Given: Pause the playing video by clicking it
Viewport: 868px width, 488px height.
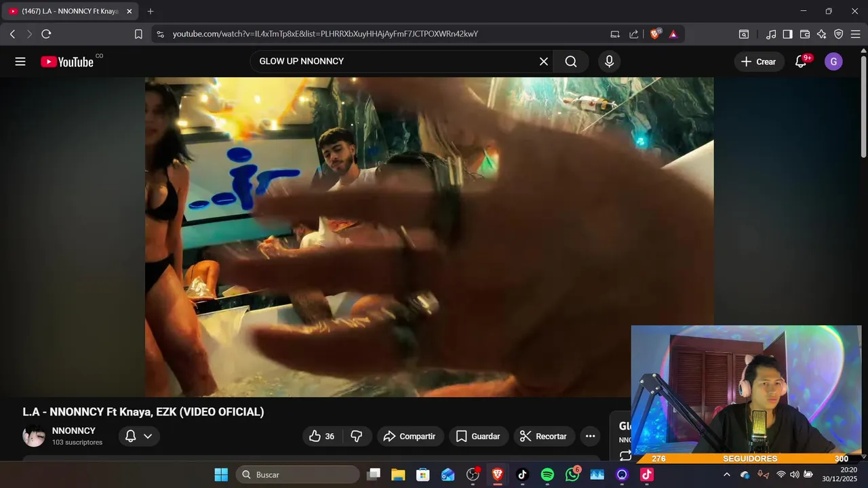Looking at the screenshot, I should 429,237.
